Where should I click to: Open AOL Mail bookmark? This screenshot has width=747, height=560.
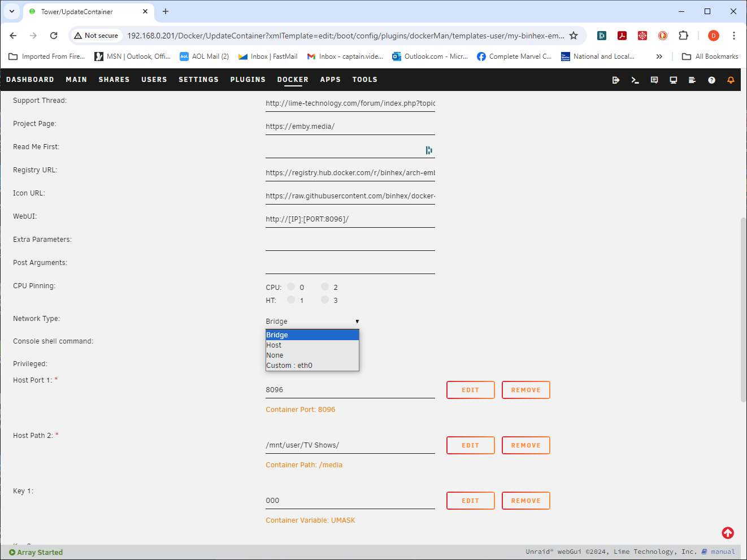coord(204,57)
